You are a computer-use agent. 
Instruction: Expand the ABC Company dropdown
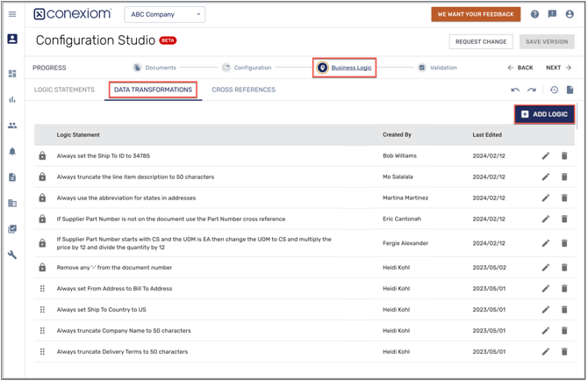(165, 15)
